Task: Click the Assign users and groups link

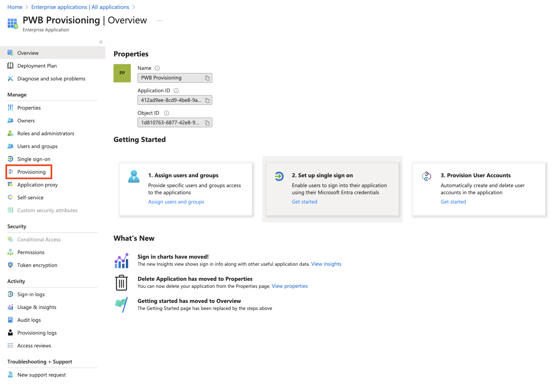Action: click(176, 202)
